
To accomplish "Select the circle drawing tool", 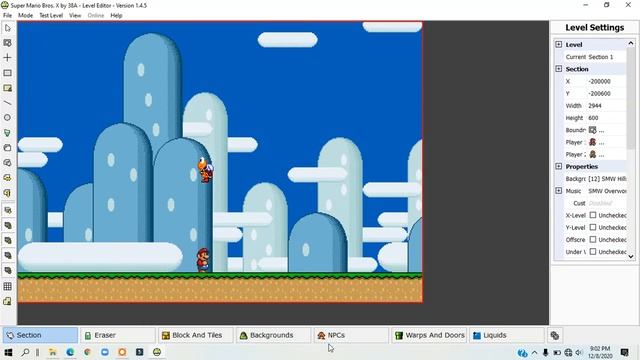I will (x=7, y=118).
